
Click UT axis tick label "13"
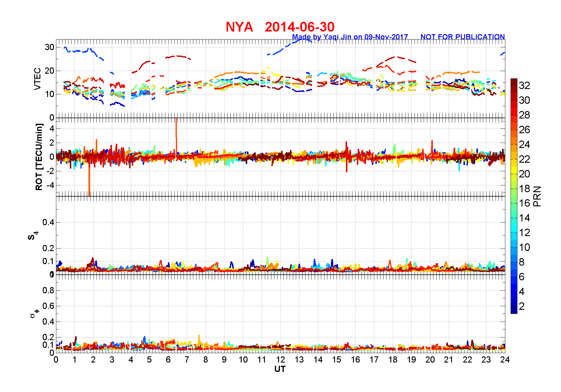tap(299, 360)
